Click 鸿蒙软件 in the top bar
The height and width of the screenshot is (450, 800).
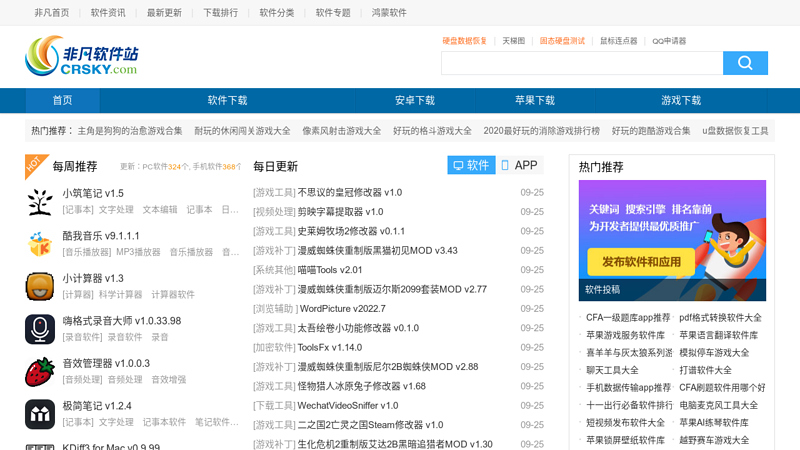pyautogui.click(x=389, y=13)
